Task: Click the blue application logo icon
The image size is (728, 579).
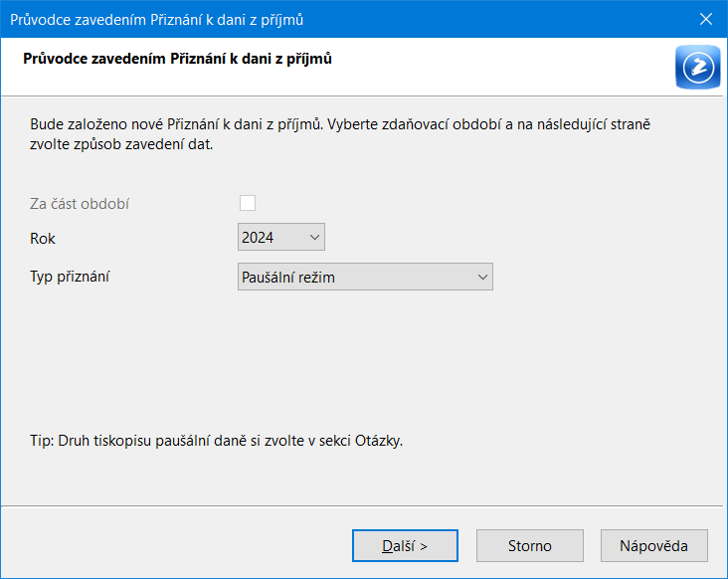Action: point(698,67)
